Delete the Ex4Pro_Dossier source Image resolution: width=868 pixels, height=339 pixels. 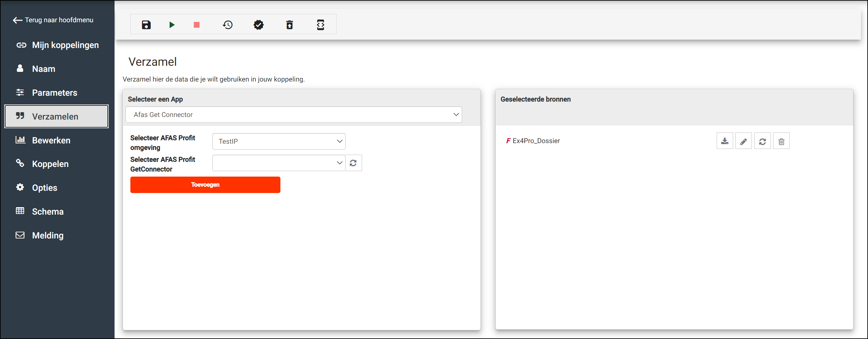(x=781, y=141)
